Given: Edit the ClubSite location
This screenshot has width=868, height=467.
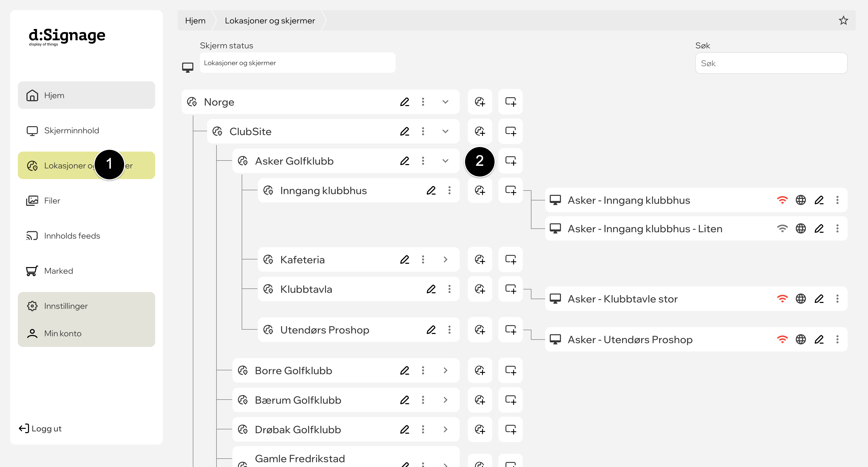Looking at the screenshot, I should coord(404,132).
